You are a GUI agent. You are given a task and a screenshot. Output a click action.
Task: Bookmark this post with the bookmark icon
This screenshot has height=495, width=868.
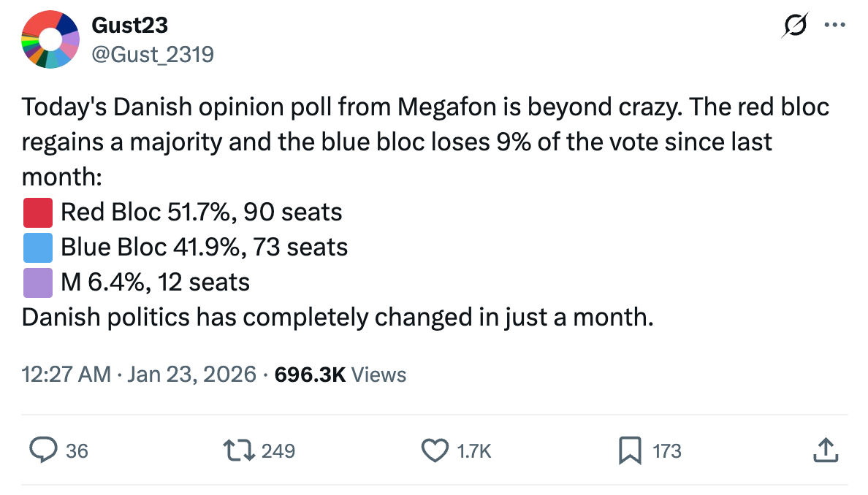(629, 450)
